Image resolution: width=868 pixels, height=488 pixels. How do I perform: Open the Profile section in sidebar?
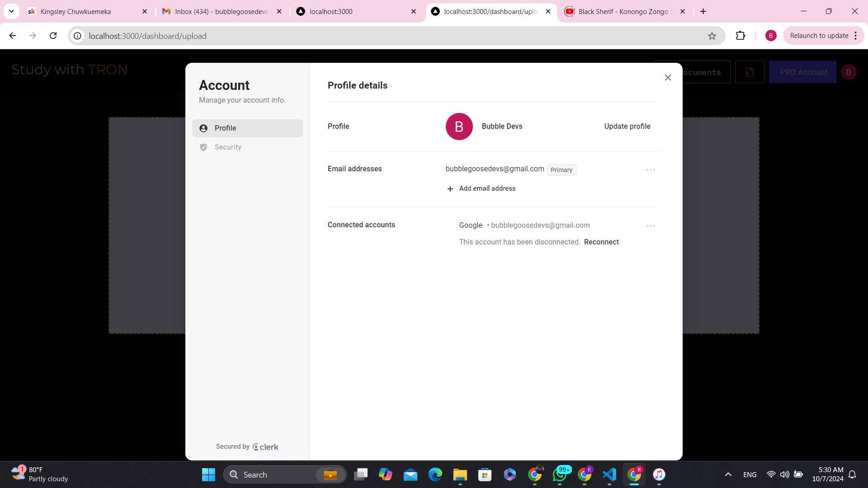point(247,128)
